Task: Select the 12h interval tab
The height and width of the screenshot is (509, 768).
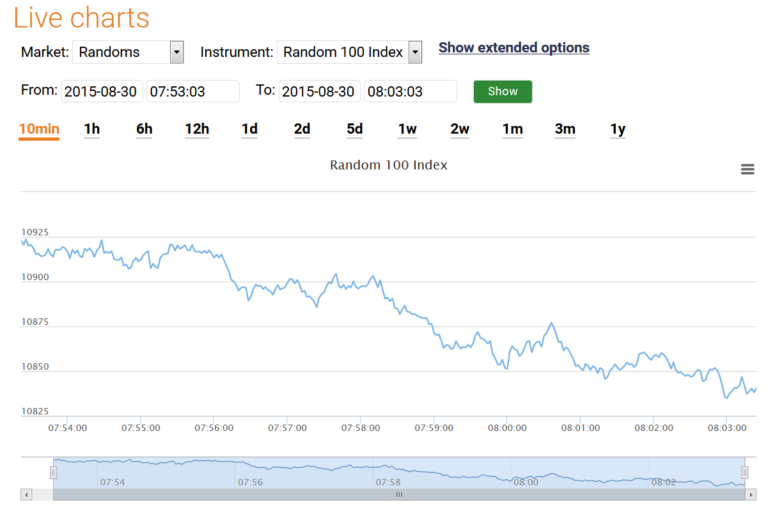Action: click(197, 129)
